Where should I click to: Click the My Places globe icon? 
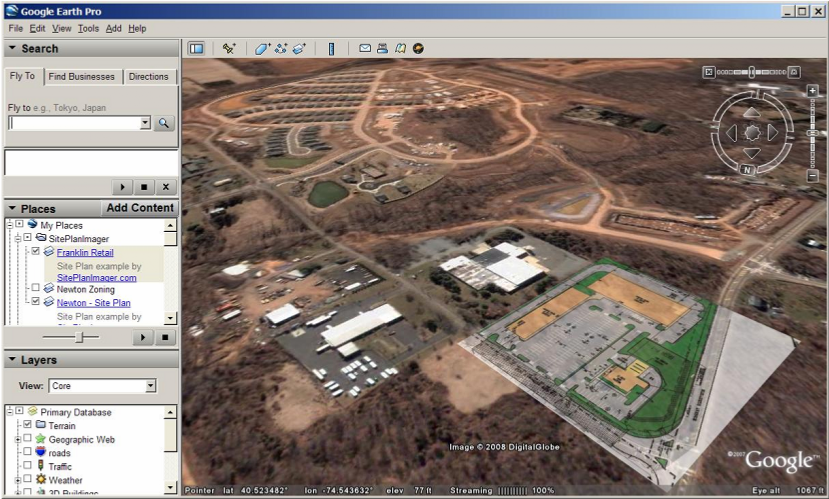click(x=33, y=224)
